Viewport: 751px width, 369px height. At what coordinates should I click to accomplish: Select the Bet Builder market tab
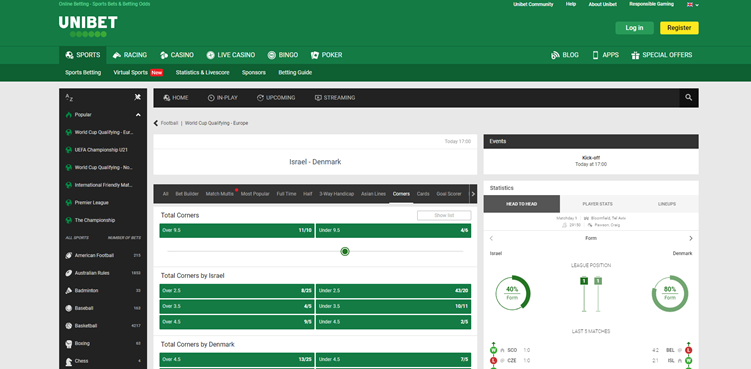tap(187, 194)
